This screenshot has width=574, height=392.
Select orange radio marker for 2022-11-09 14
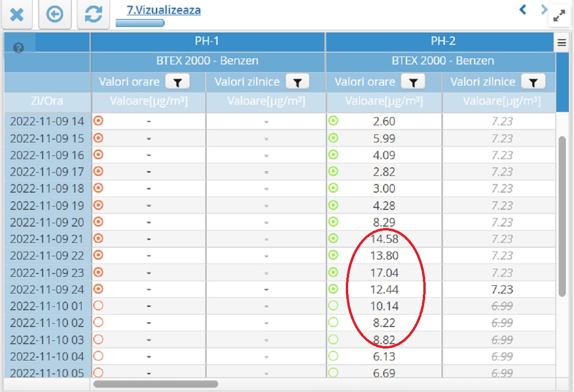pos(98,121)
